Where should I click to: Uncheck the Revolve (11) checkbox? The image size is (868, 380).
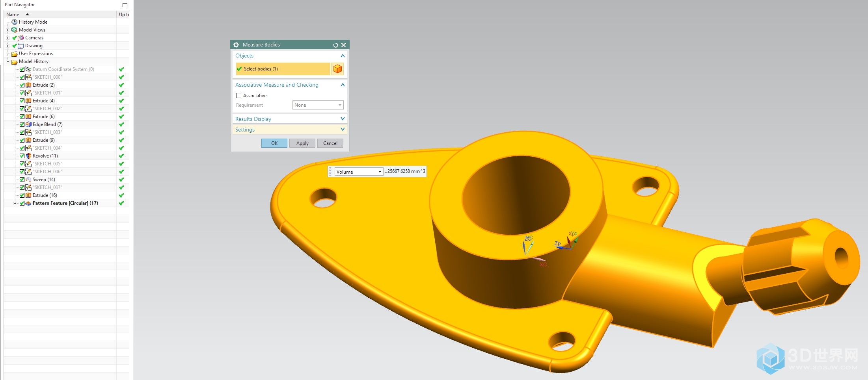point(22,156)
